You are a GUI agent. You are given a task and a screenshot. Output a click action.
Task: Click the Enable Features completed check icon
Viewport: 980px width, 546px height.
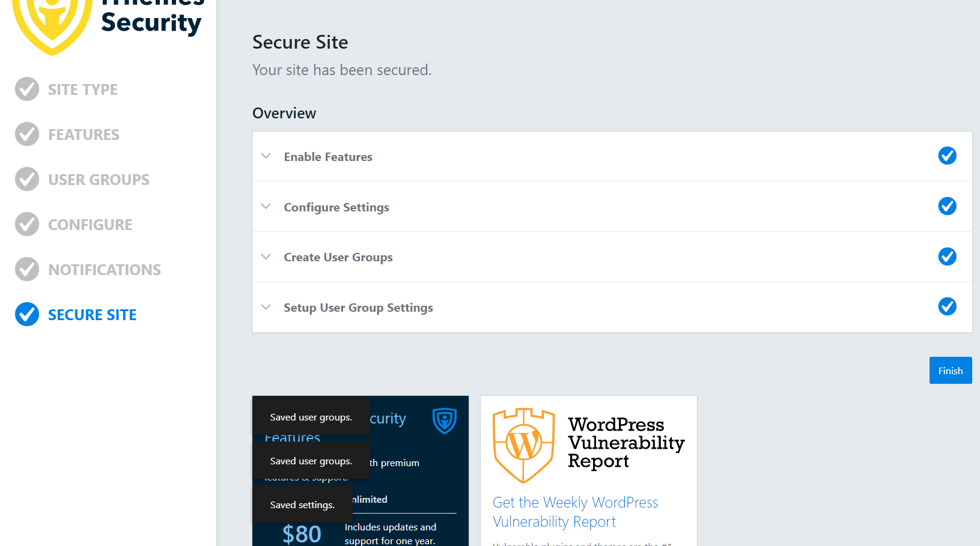tap(948, 156)
